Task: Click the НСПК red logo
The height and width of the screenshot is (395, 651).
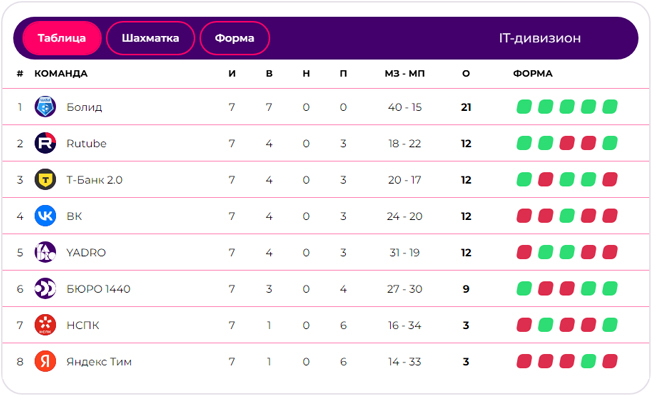Action: [x=45, y=325]
